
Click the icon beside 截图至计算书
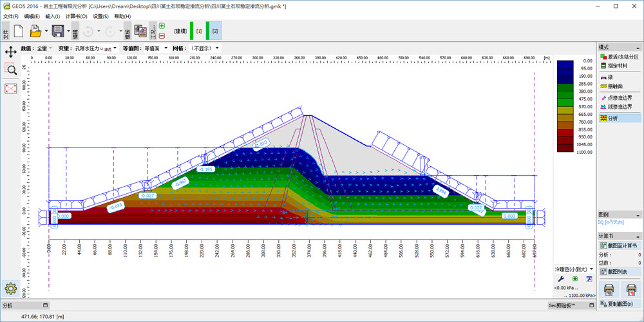(604, 245)
